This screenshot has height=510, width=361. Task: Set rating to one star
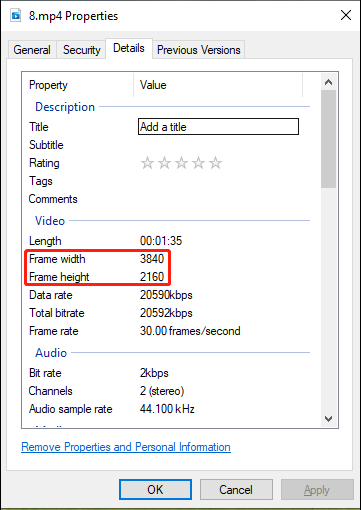click(x=147, y=163)
